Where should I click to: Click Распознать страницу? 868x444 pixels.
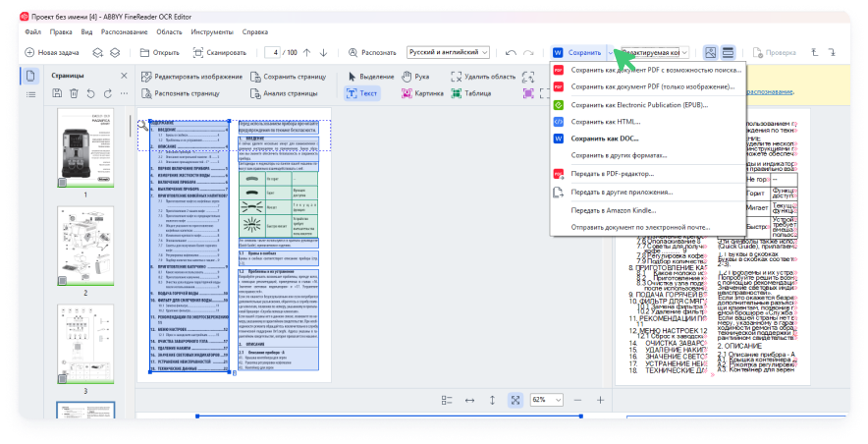coord(181,93)
